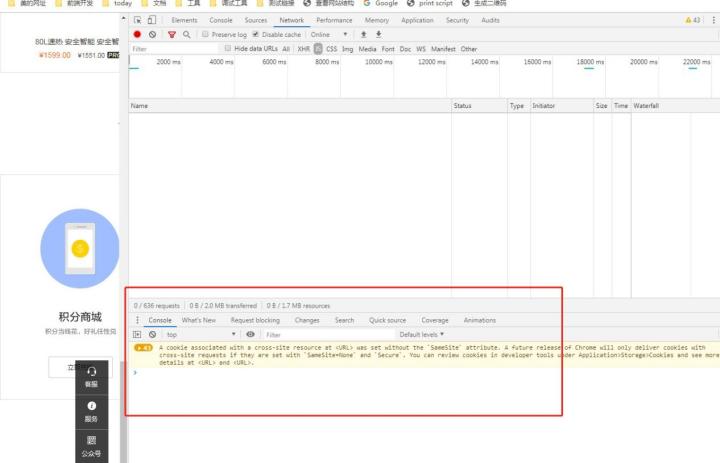
Task: Open the Online throttling dropdown
Action: (x=329, y=34)
